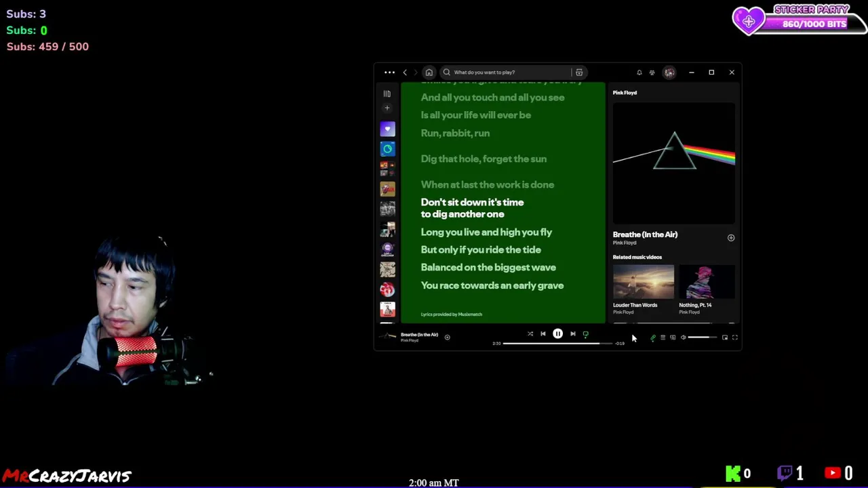This screenshot has height=488, width=868.
Task: Pause the current song
Action: click(x=557, y=333)
